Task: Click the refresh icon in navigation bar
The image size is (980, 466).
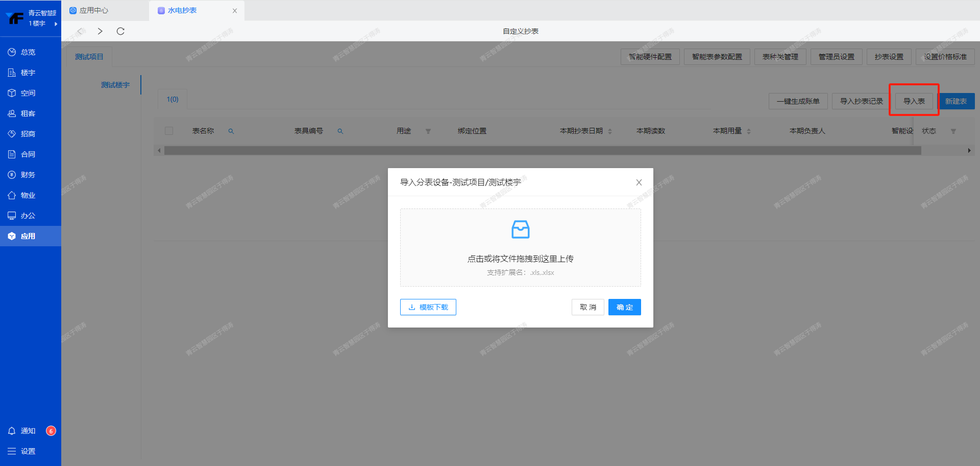Action: point(120,31)
